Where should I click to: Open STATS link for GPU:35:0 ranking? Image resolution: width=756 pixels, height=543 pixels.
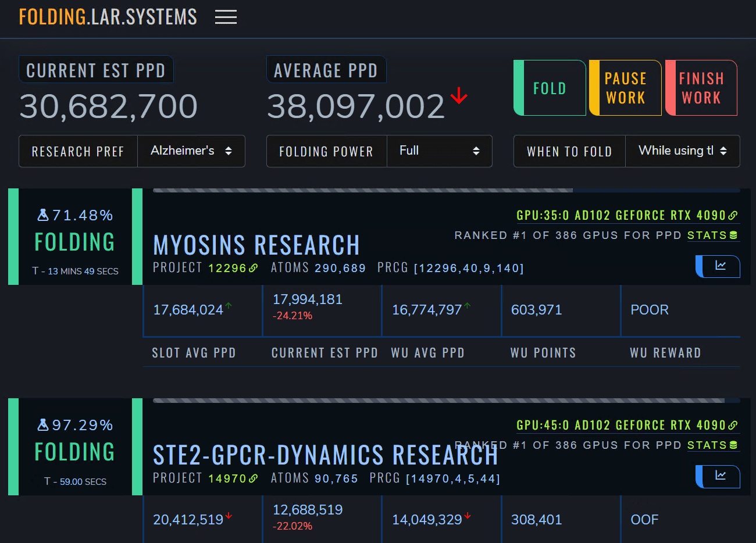[x=712, y=235]
